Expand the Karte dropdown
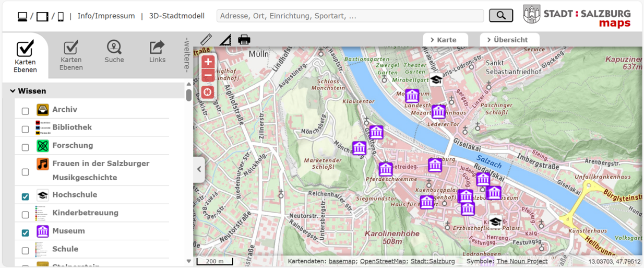The height and width of the screenshot is (268, 644). (x=445, y=40)
